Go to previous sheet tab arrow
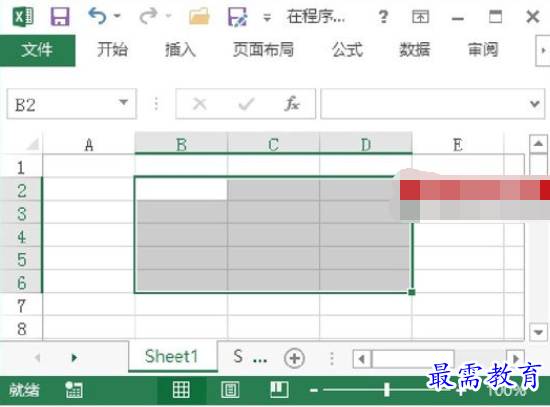550x407 pixels. coord(38,358)
